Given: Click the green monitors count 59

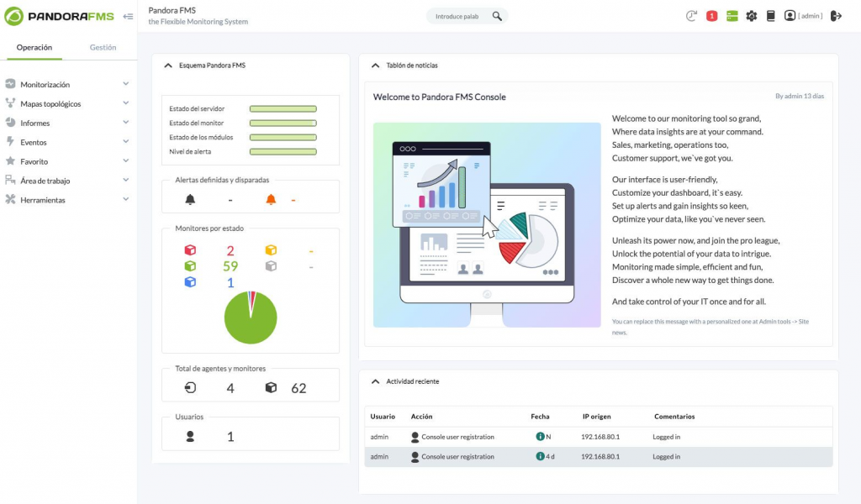Looking at the screenshot, I should point(230,266).
